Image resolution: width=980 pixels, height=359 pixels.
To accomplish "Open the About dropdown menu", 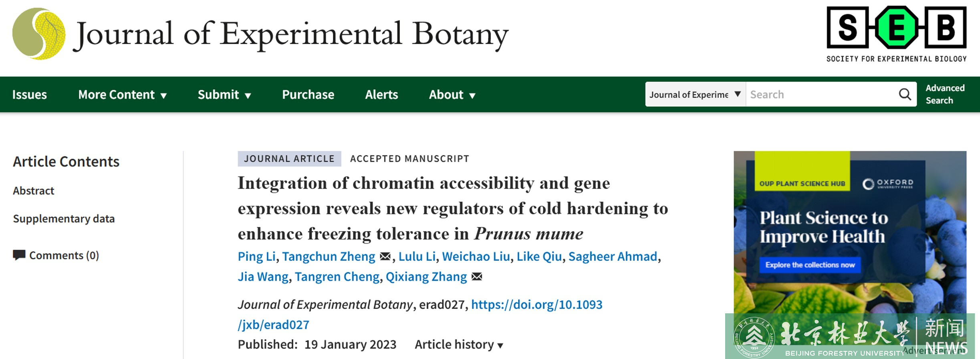I will (452, 95).
